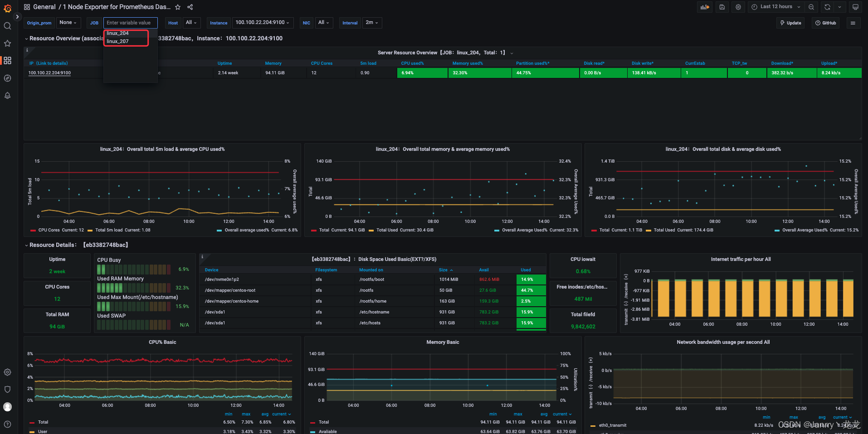This screenshot has height=434, width=868.
Task: Zoom out the time range
Action: [x=811, y=7]
